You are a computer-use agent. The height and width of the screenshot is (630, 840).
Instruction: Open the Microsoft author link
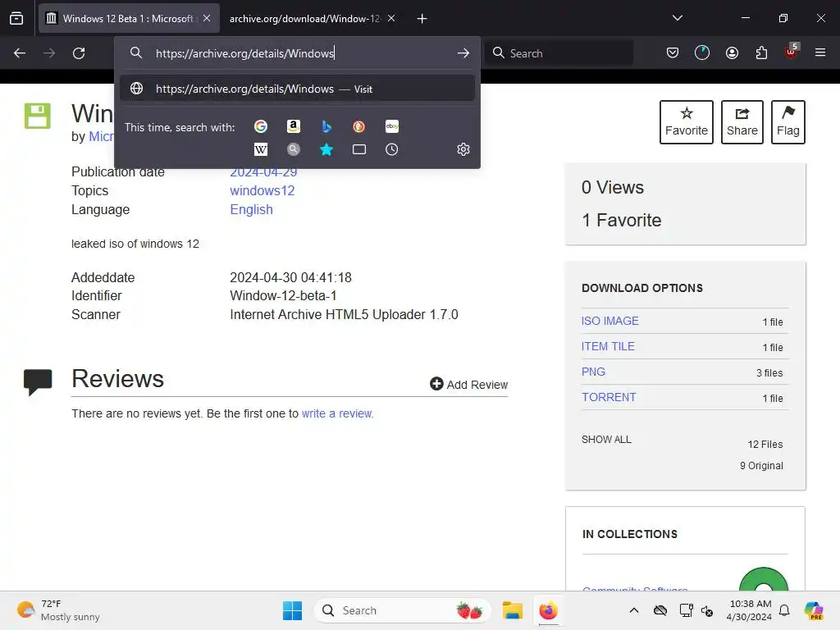(101, 137)
